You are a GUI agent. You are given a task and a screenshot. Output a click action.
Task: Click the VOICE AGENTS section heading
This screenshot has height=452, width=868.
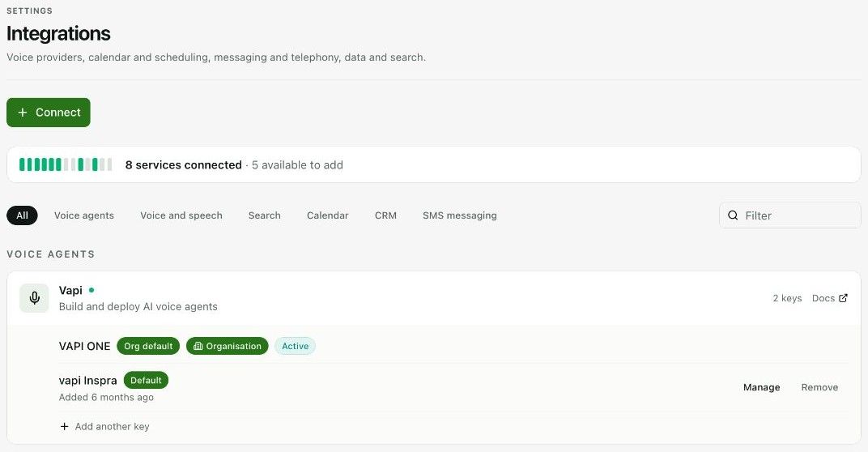[x=51, y=254]
